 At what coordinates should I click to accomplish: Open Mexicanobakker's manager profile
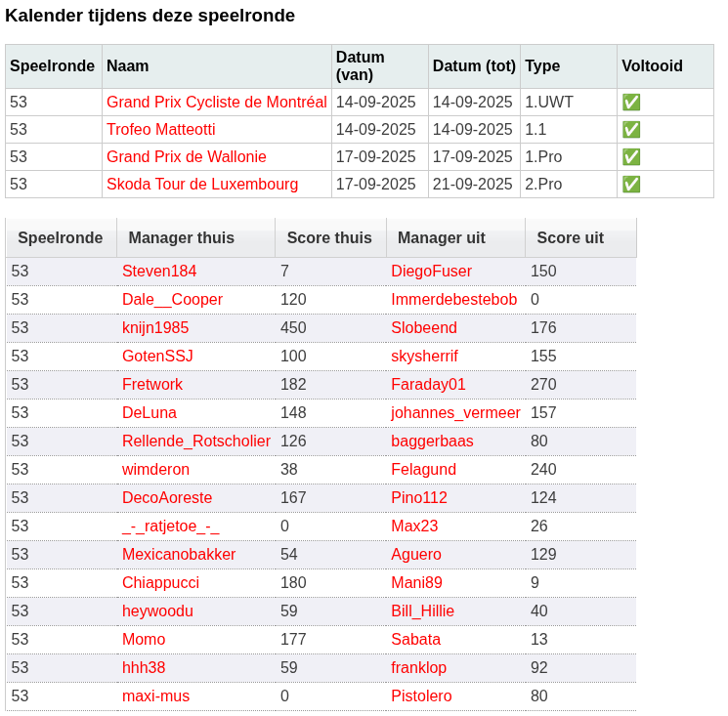click(179, 554)
